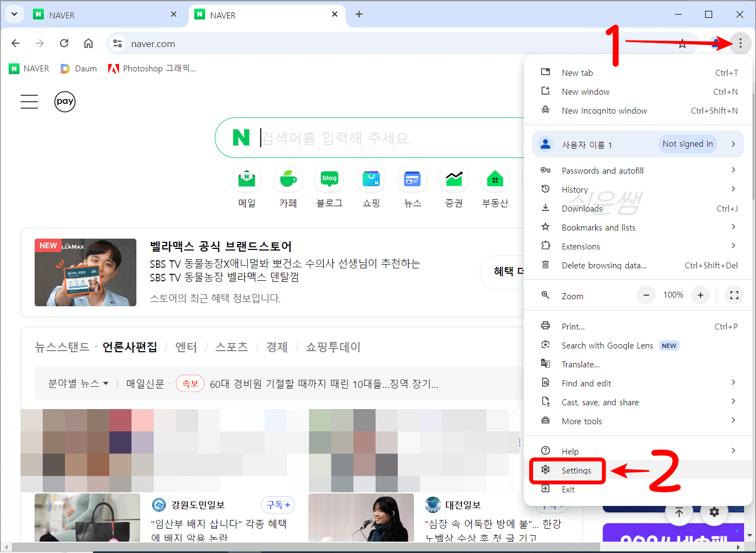
Task: Subscribe to 강원도민일보 via the 구독+ button
Action: point(278,504)
